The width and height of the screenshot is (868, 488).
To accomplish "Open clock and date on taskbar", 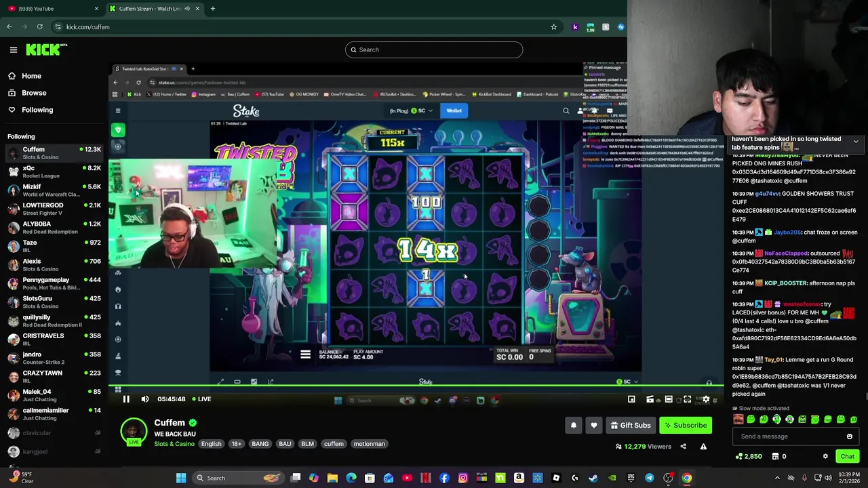I will [x=848, y=478].
